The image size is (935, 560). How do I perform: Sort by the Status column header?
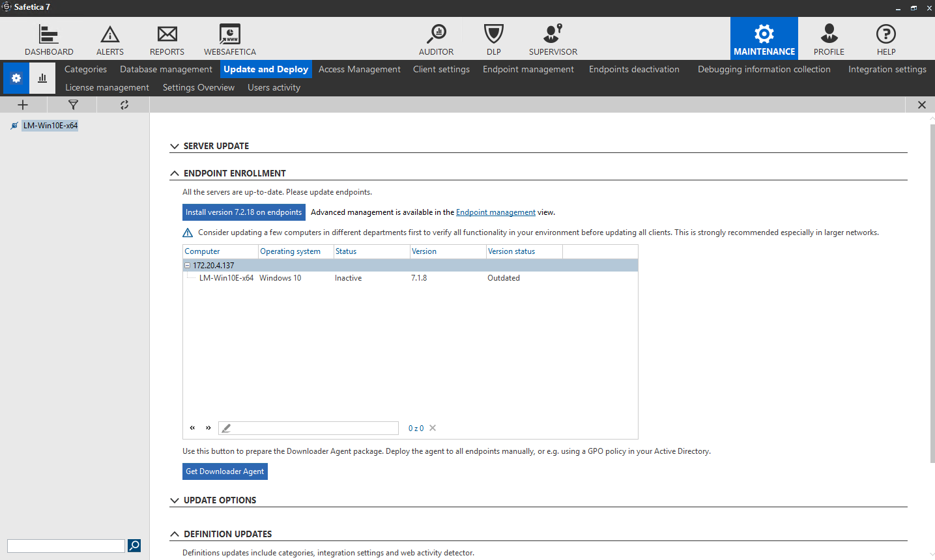(371, 251)
